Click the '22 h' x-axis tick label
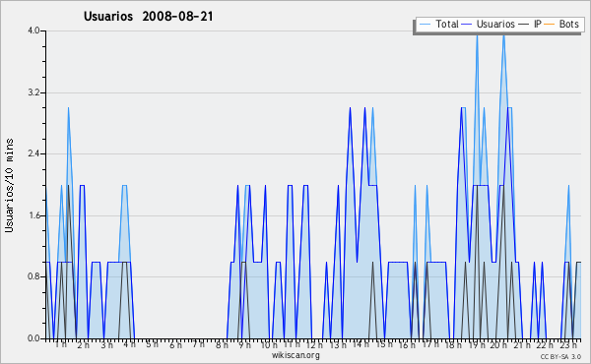Screen dimensions: 591x364 coord(545,344)
